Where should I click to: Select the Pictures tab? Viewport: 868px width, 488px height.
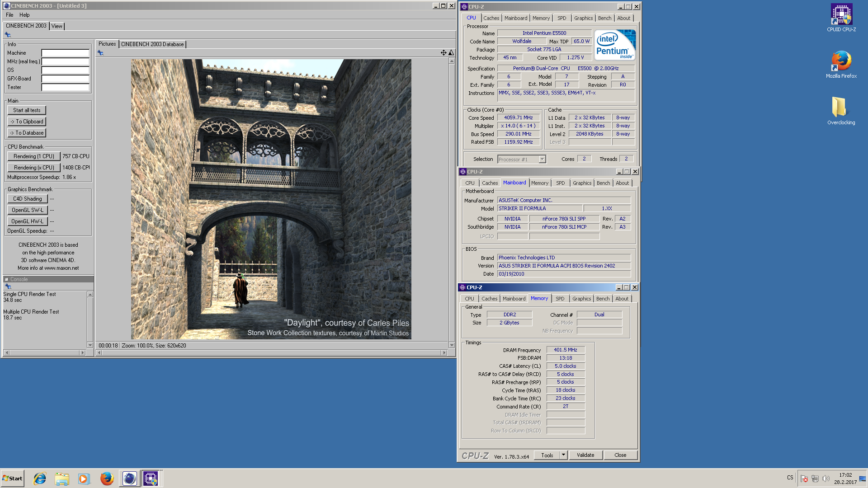pos(107,44)
